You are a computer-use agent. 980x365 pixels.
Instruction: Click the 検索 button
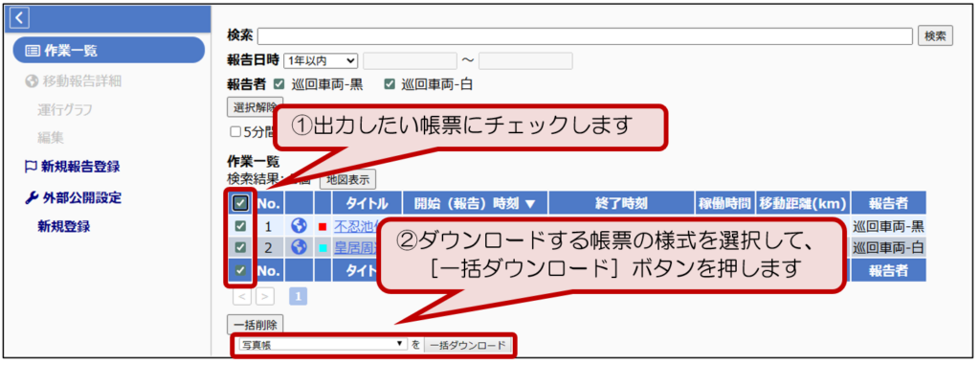[x=935, y=36]
